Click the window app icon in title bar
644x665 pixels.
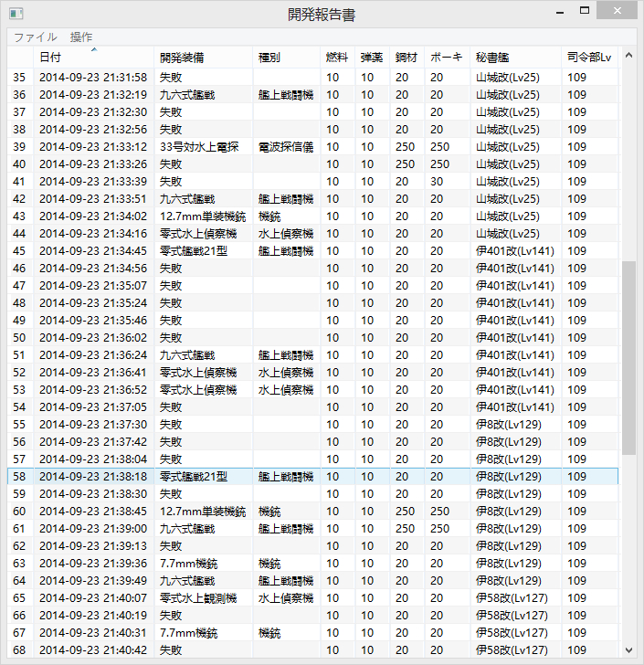pyautogui.click(x=16, y=14)
